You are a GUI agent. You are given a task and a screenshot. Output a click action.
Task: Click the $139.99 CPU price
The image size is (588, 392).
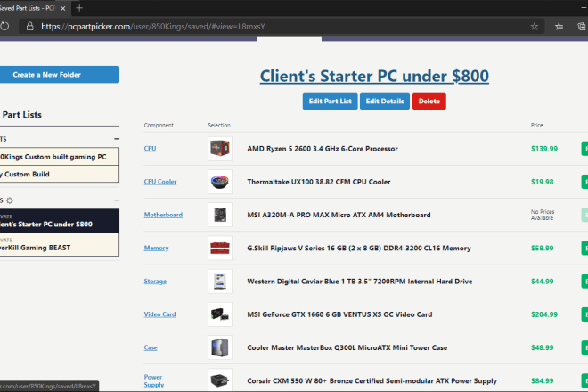544,149
